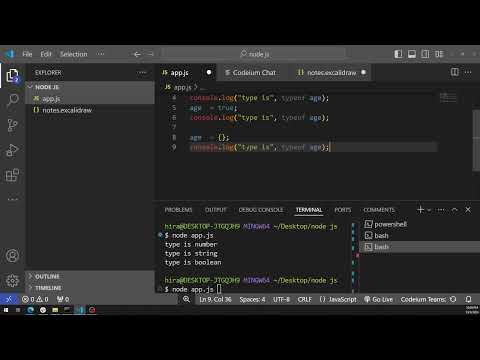Open customize layout options
480x360 pixels.
pos(439,54)
